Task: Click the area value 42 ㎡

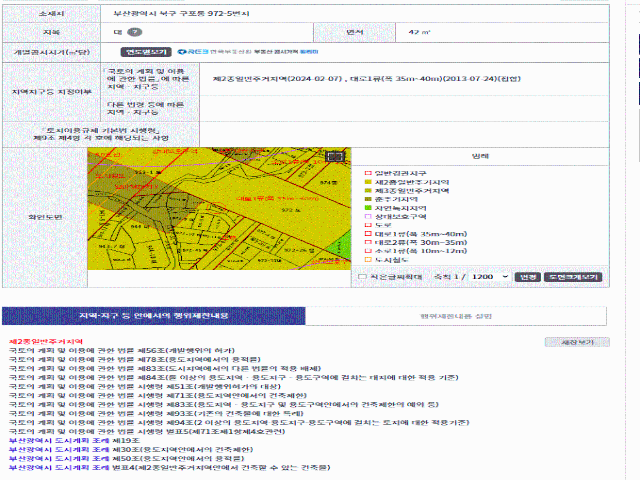Action: [419, 32]
